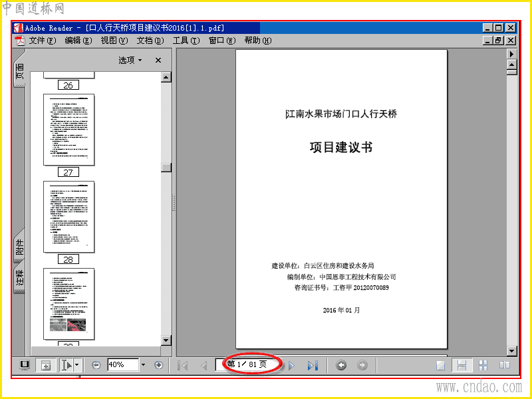The width and height of the screenshot is (532, 399).
Task: Expand the 选项 options dropdown
Action: 130,61
